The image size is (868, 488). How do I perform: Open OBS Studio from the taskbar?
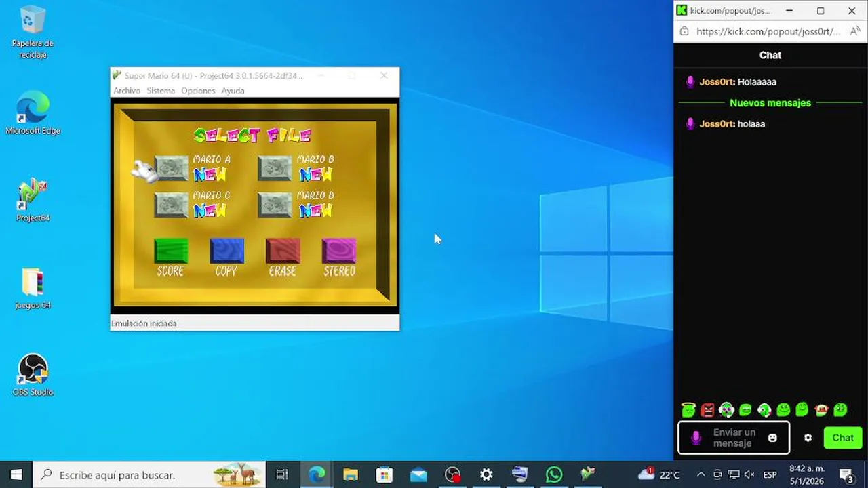[452, 474]
